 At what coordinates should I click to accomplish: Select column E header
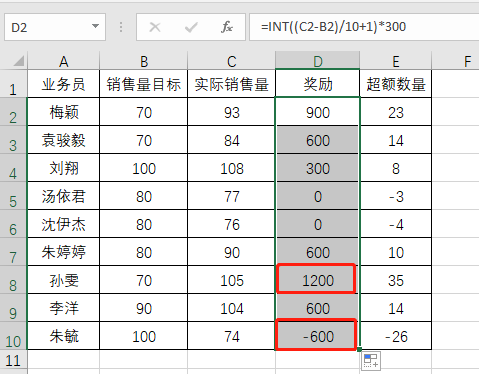coord(396,61)
